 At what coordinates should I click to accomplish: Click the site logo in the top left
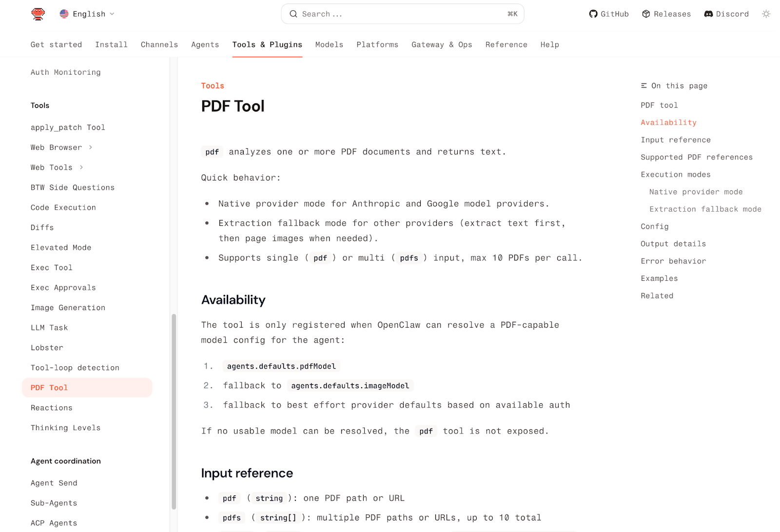point(38,14)
